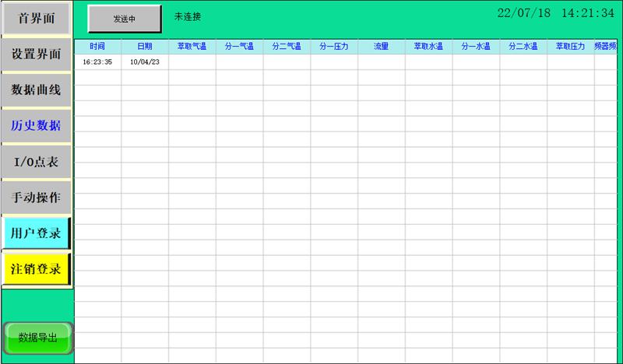Select the 10/04/23 date cell

[x=145, y=61]
